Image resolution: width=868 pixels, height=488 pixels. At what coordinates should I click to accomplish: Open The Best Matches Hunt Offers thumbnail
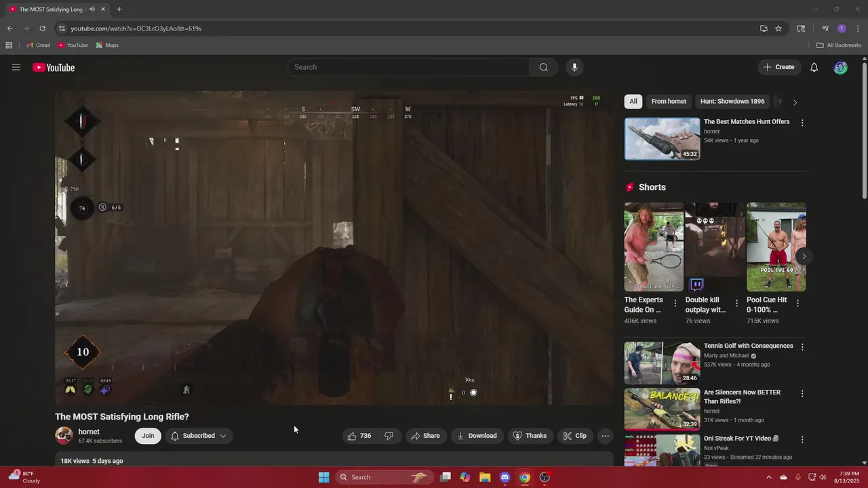click(x=662, y=139)
